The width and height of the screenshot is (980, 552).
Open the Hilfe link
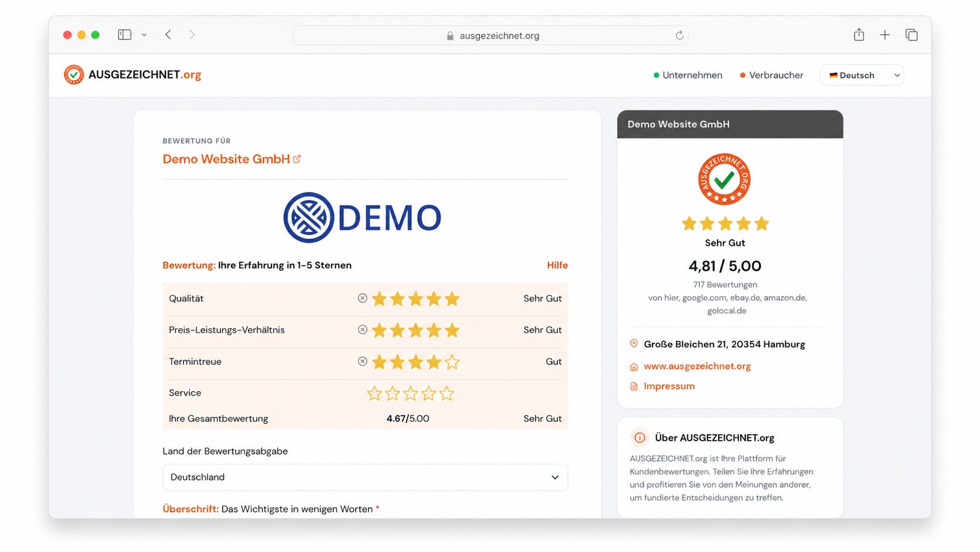click(x=557, y=265)
